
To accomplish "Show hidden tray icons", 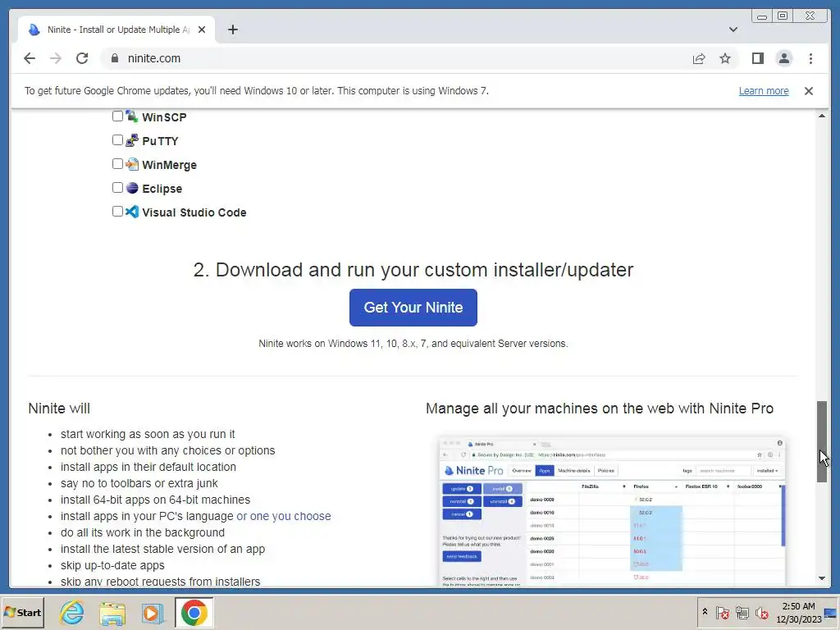I will [x=705, y=612].
